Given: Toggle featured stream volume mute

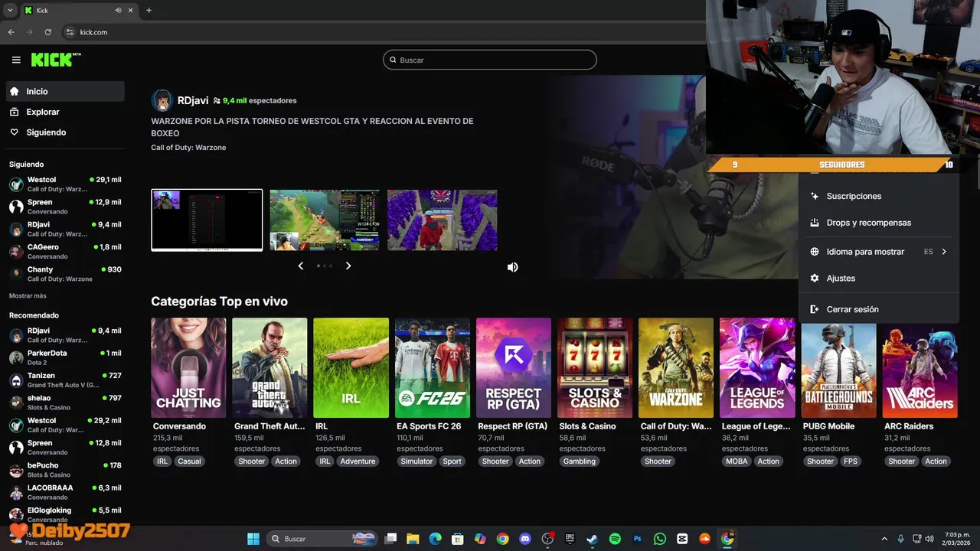Looking at the screenshot, I should (x=513, y=267).
